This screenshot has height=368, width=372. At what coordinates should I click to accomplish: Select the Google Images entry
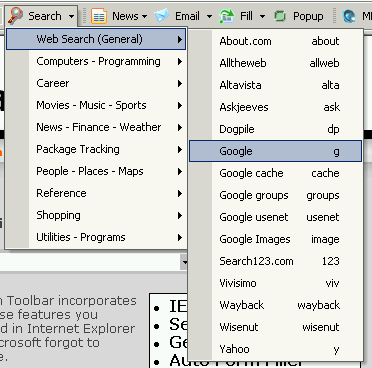[x=275, y=239]
